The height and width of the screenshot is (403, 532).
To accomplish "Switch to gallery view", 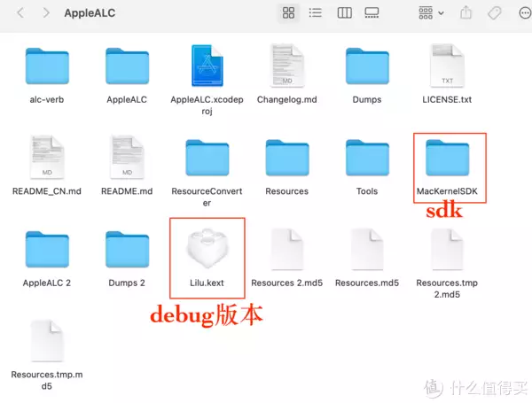I will click(372, 13).
